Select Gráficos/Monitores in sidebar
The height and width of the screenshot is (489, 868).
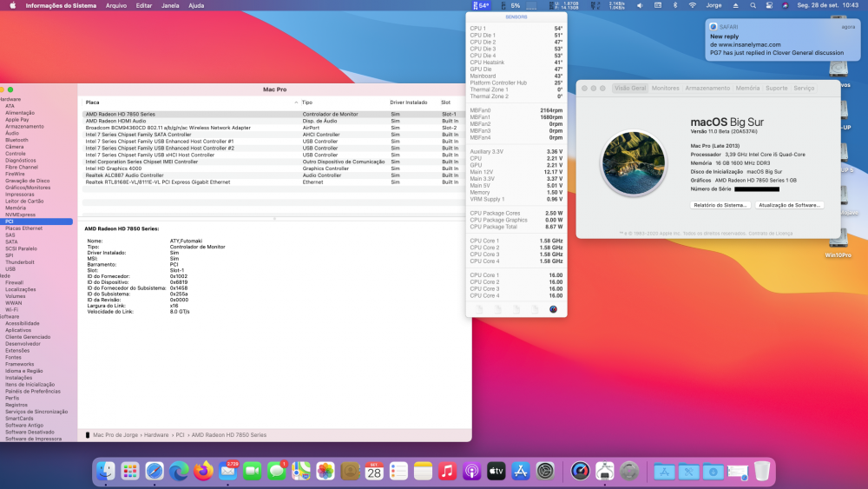pos(28,188)
